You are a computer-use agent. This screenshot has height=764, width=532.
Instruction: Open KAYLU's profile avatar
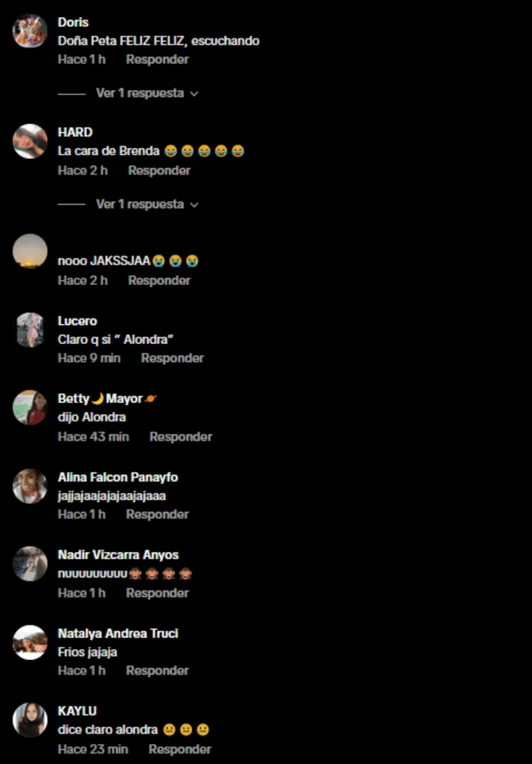(x=29, y=720)
